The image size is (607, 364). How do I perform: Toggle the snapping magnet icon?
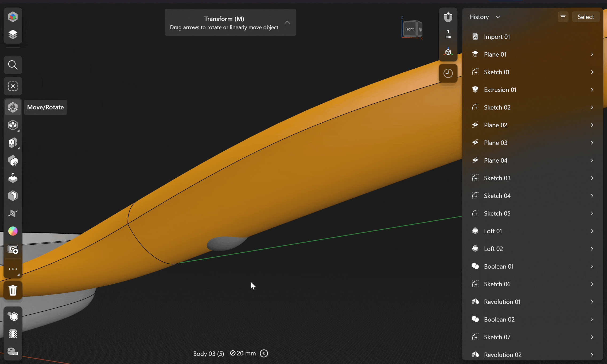click(448, 17)
